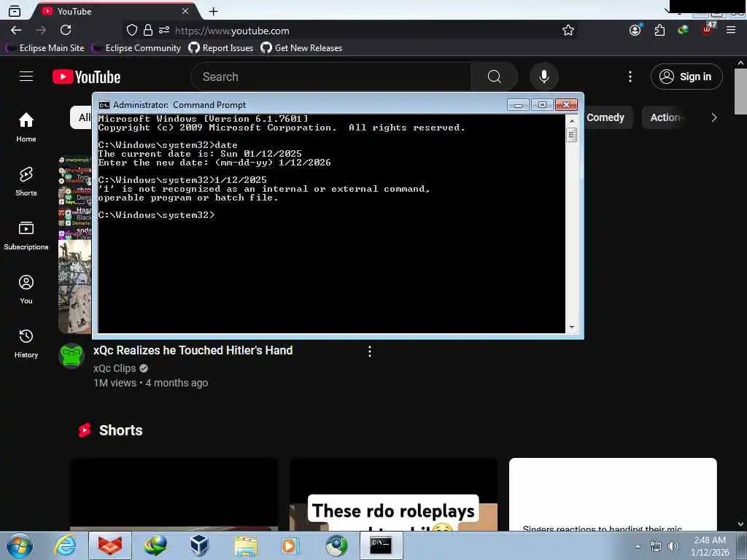
Task: Click the YouTube page scrollbar thumb
Action: click(740, 91)
